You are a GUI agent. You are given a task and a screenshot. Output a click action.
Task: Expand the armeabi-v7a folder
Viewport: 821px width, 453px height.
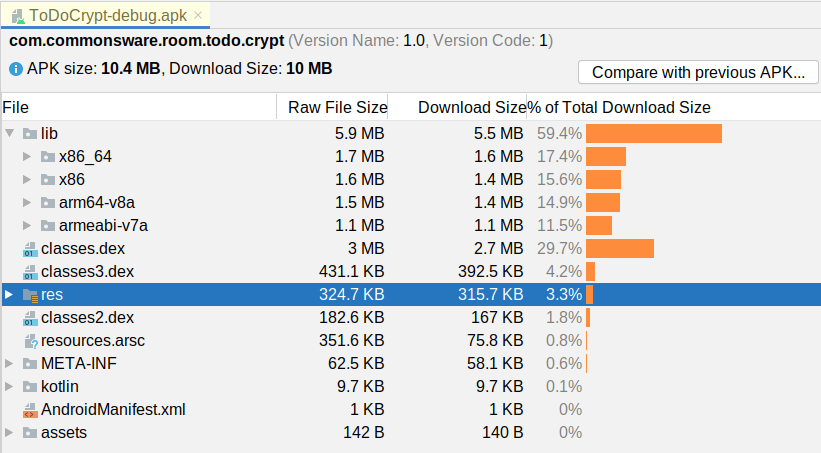click(27, 225)
